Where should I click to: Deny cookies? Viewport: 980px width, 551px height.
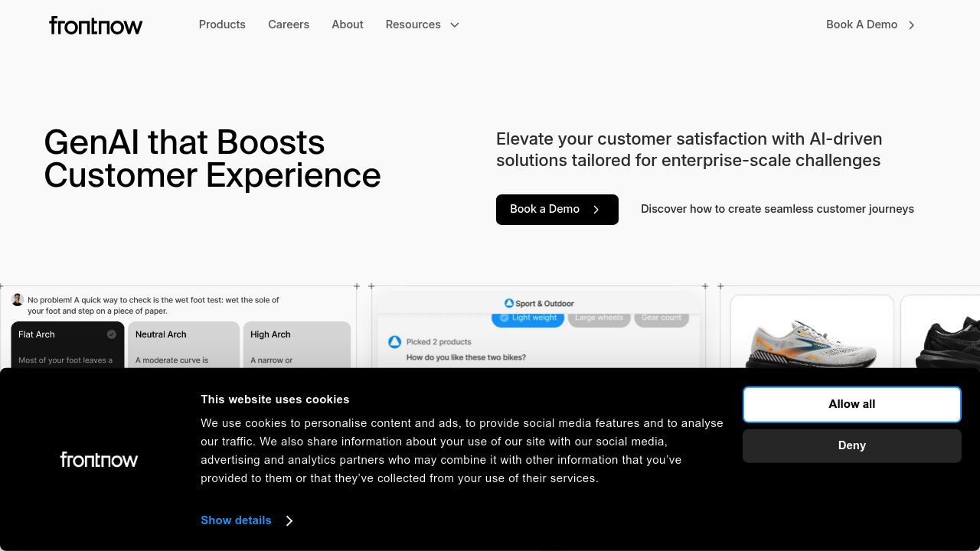coord(852,445)
